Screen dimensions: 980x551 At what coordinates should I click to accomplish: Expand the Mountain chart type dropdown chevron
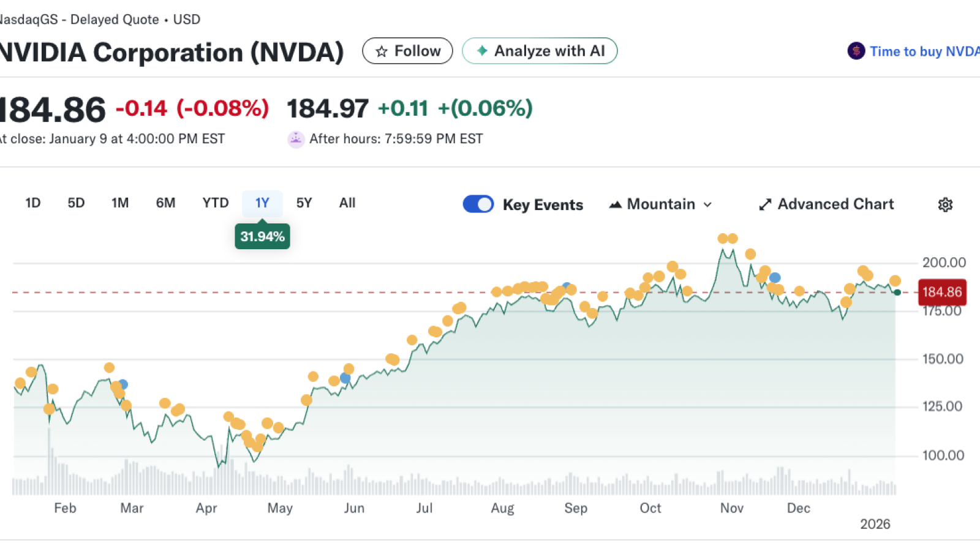707,204
